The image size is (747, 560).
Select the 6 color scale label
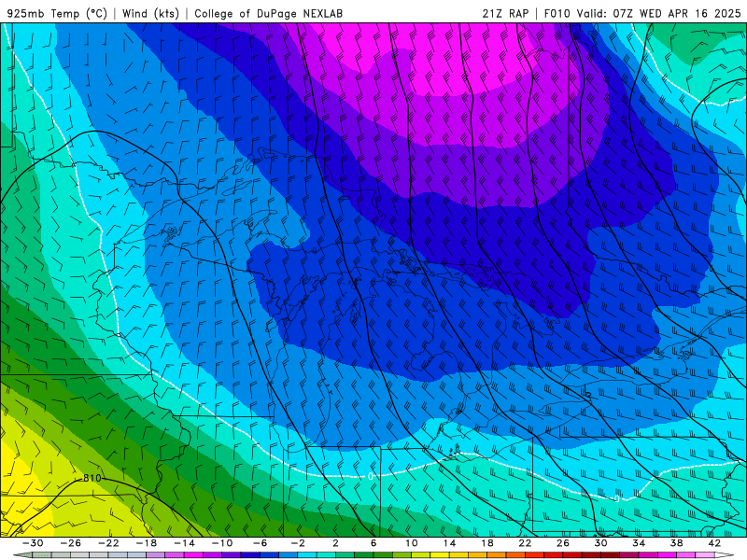coord(373,543)
